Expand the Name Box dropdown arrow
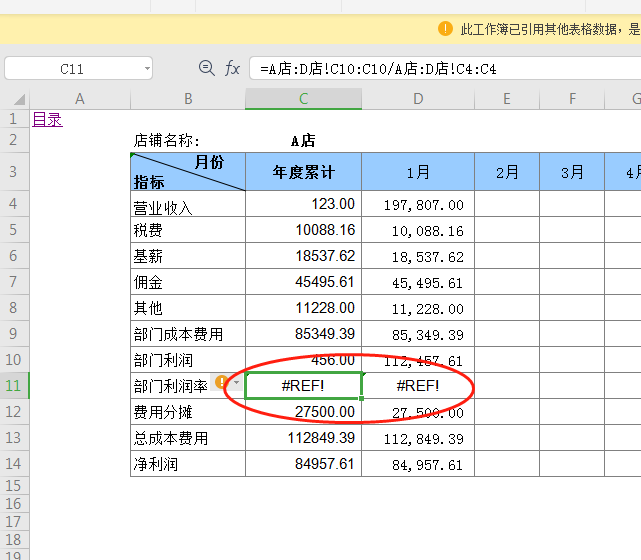The width and height of the screenshot is (641, 560). [x=147, y=69]
